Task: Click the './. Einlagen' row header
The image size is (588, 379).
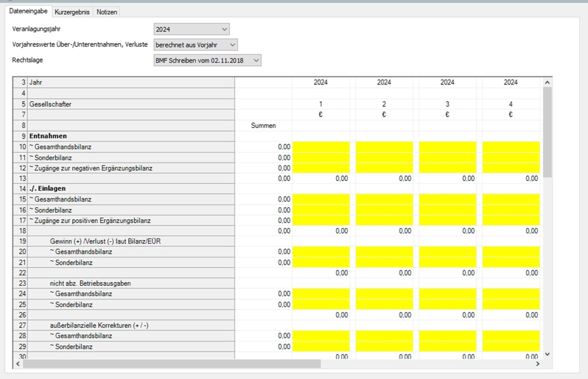Action: pyautogui.click(x=47, y=188)
